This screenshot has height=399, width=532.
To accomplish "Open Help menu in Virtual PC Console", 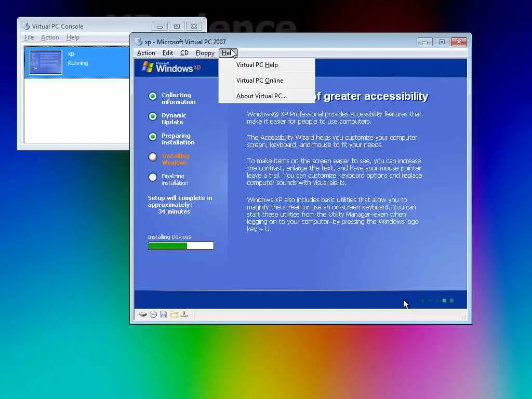I will pyautogui.click(x=73, y=37).
